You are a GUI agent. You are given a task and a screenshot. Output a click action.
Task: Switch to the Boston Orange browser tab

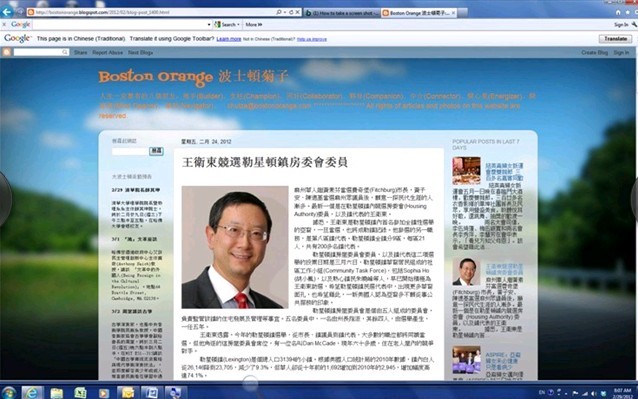click(x=419, y=13)
